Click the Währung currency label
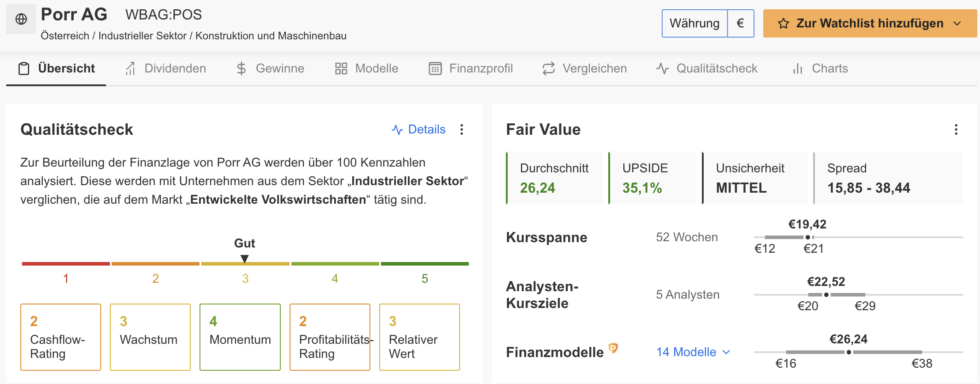Image resolution: width=980 pixels, height=384 pixels. click(694, 23)
